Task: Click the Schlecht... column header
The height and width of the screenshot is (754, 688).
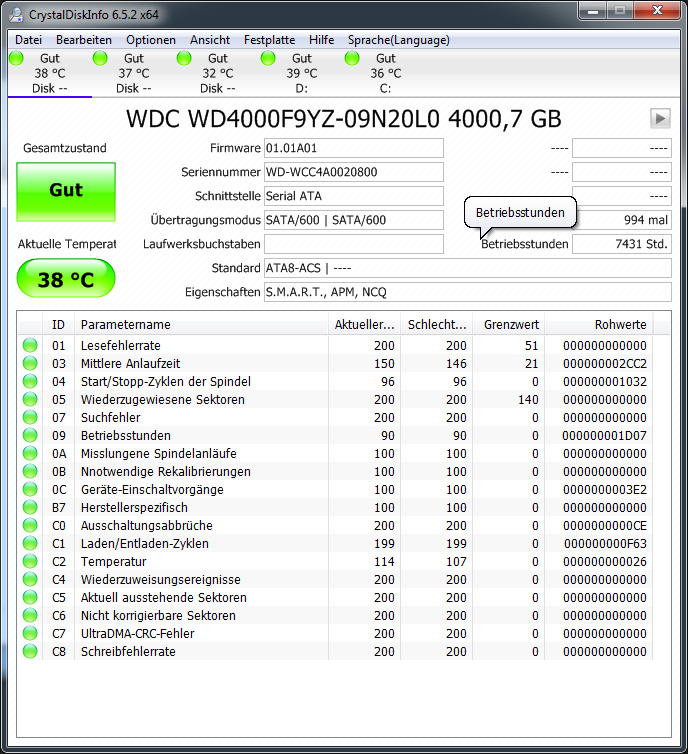Action: [437, 325]
